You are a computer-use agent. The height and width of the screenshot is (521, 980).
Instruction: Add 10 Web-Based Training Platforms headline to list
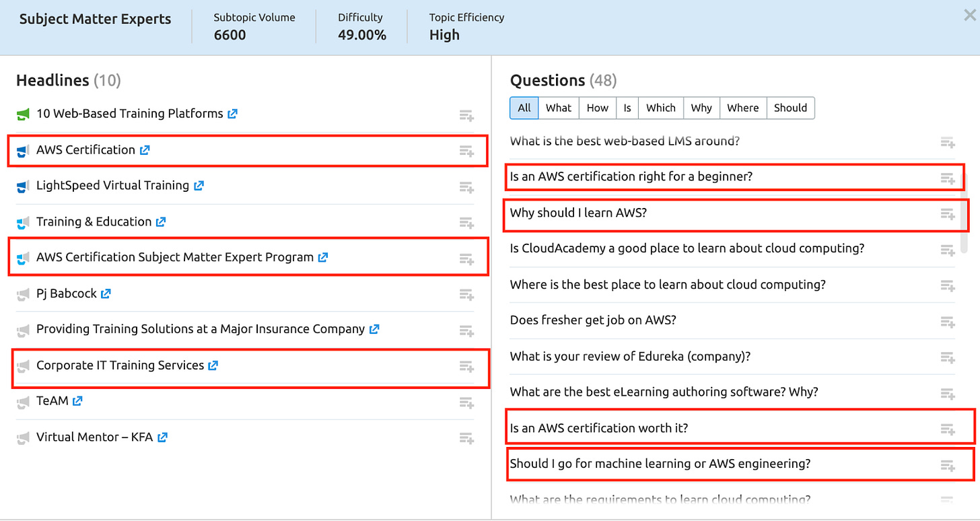(466, 115)
